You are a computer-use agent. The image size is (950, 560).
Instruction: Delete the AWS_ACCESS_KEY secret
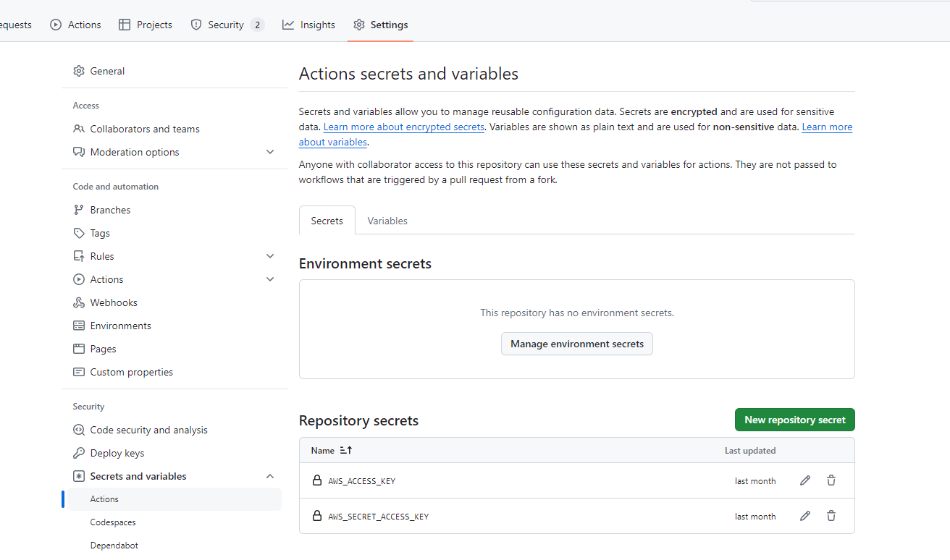pyautogui.click(x=831, y=480)
